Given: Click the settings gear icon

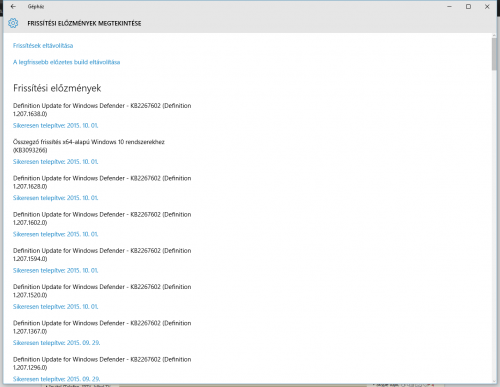Looking at the screenshot, I should click(13, 23).
